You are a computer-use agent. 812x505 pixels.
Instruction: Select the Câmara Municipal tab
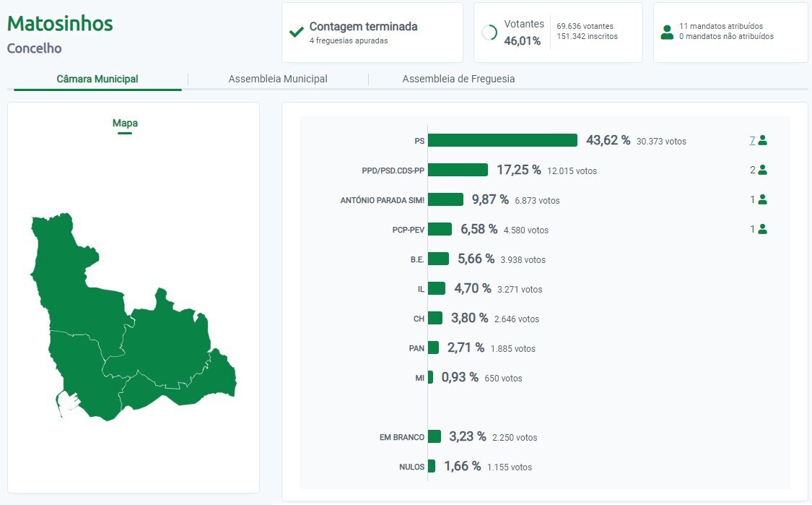point(97,79)
